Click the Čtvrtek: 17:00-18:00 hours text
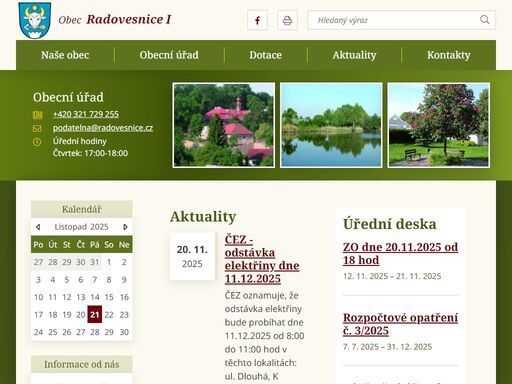The height and width of the screenshot is (384, 512). [90, 153]
